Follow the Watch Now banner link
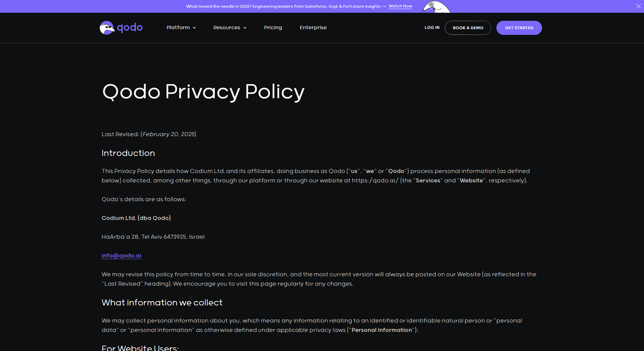This screenshot has width=644, height=351. pos(400,6)
